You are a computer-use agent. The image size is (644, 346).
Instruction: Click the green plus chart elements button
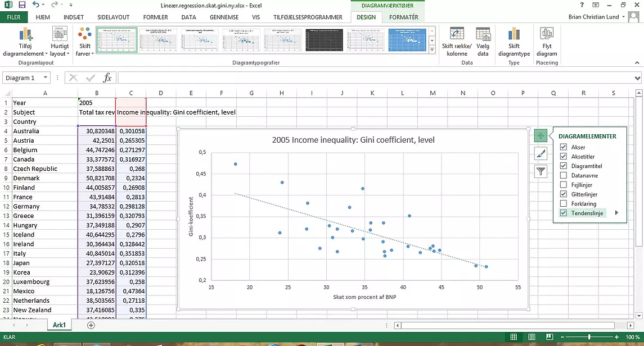click(x=541, y=136)
